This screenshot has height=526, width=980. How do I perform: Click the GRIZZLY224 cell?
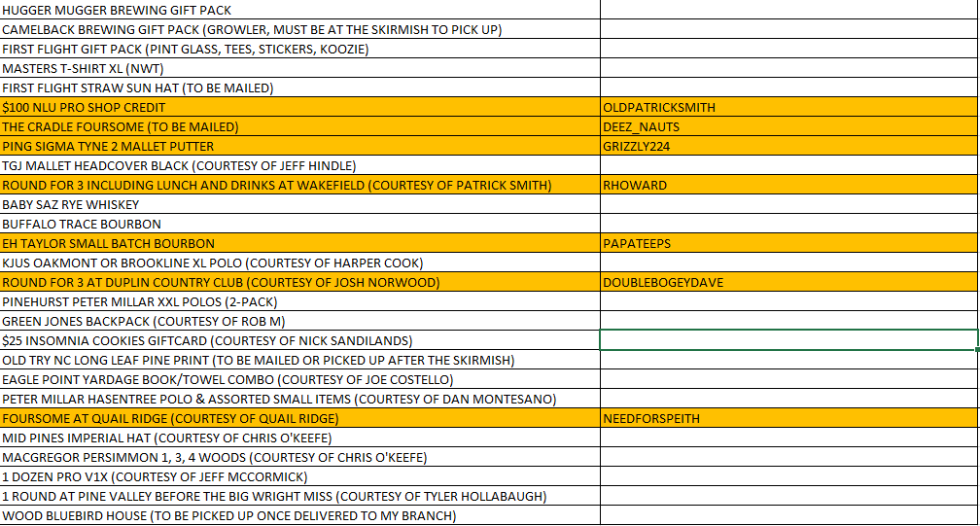coord(788,146)
